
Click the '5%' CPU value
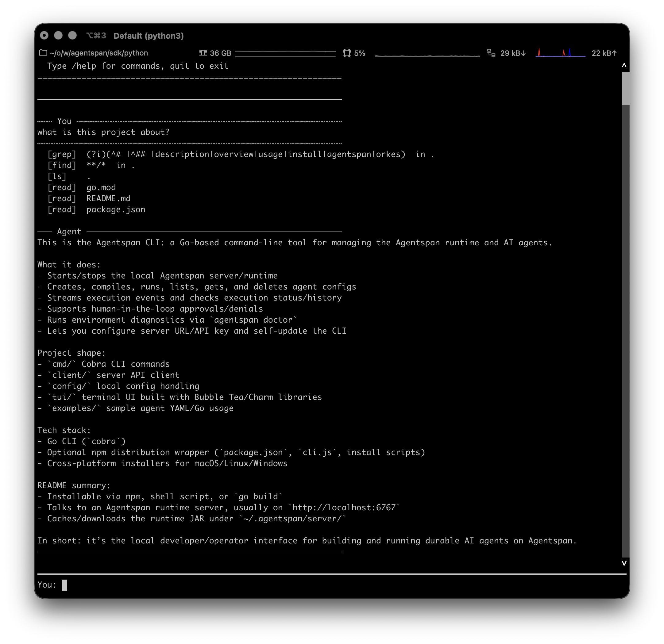click(x=360, y=53)
